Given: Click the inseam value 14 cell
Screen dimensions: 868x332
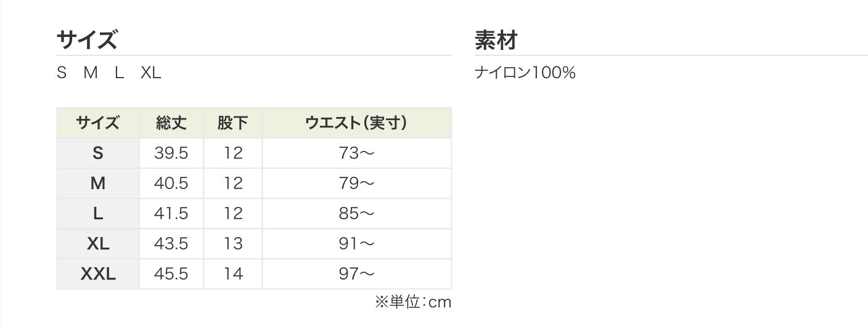Looking at the screenshot, I should (233, 274).
